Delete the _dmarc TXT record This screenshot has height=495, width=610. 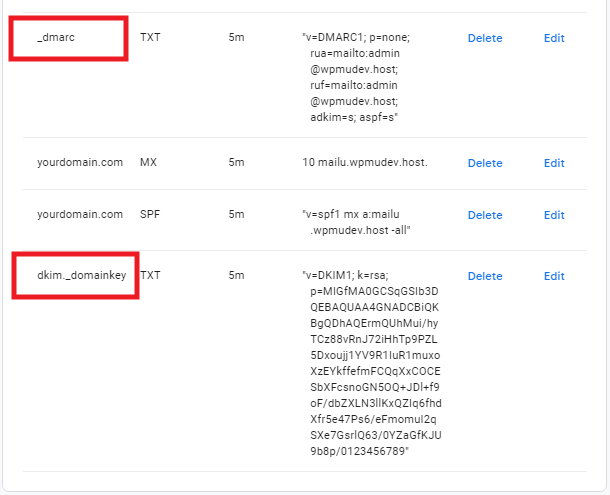tap(485, 38)
